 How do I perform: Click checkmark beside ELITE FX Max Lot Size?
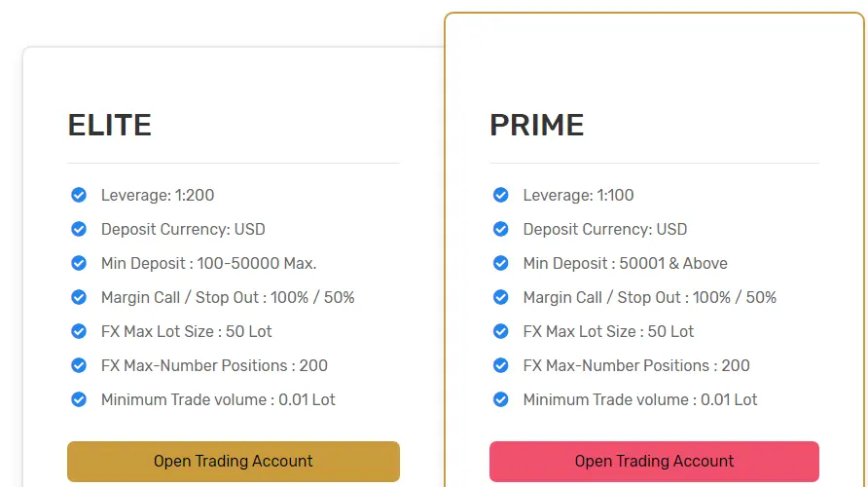coord(79,331)
